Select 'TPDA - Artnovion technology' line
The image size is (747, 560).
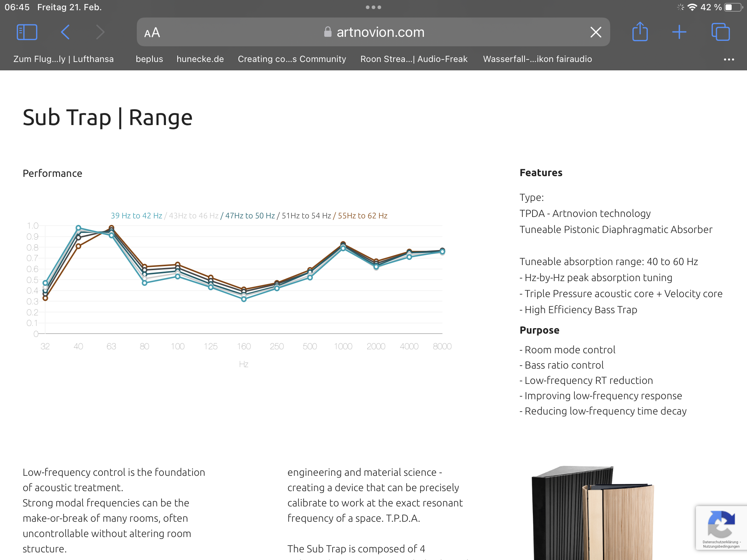pyautogui.click(x=585, y=214)
